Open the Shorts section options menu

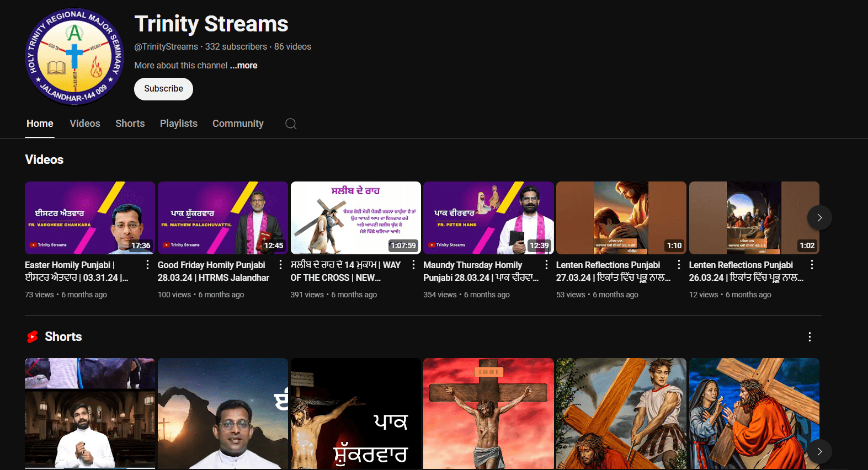coord(810,337)
